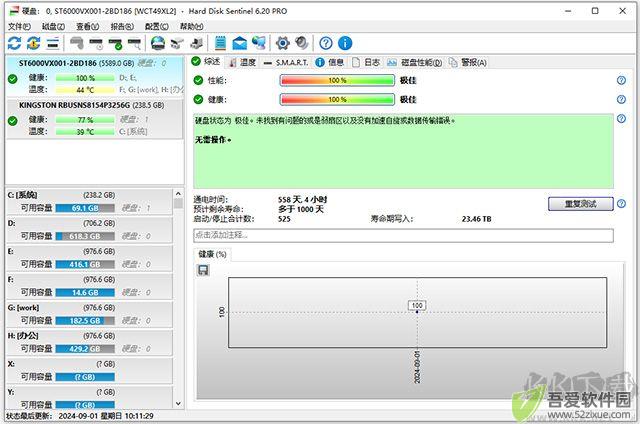The height and width of the screenshot is (424, 640).
Task: Select the C: [系统] partition
Action: [x=89, y=201]
